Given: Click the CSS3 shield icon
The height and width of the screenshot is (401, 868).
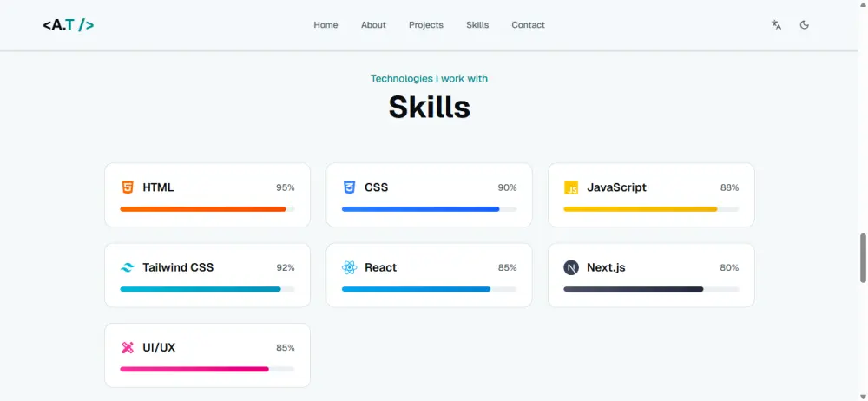Looking at the screenshot, I should pos(349,187).
